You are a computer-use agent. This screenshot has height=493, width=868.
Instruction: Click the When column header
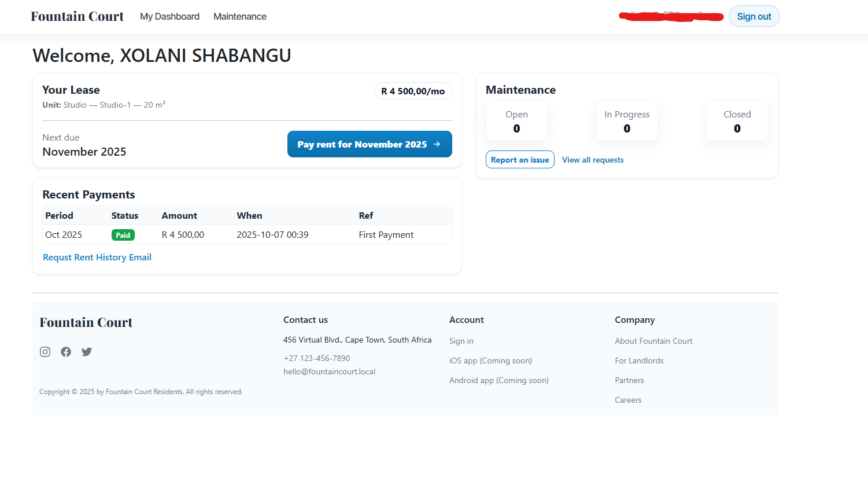pyautogui.click(x=249, y=216)
